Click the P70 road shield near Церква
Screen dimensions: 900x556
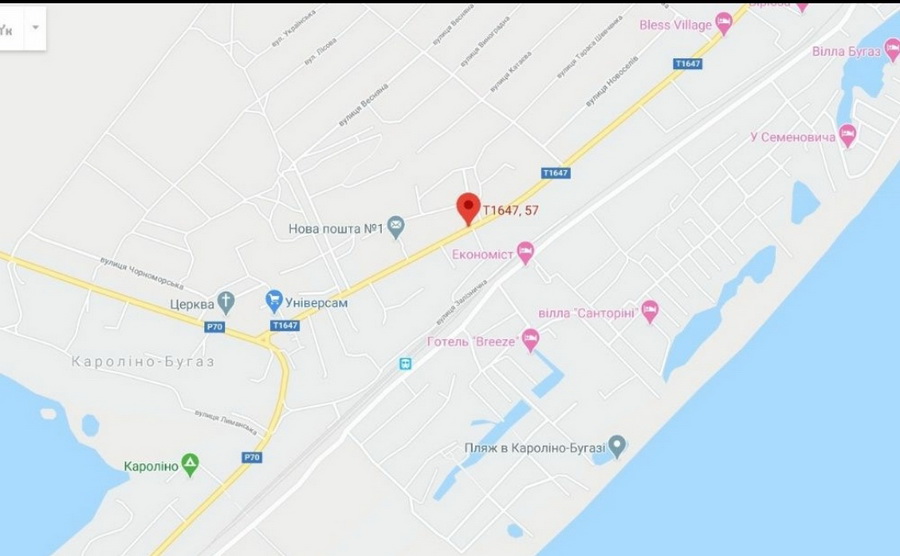[x=214, y=327]
